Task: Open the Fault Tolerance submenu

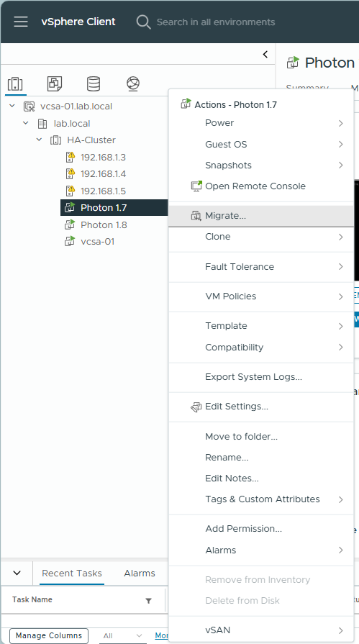Action: 261,266
